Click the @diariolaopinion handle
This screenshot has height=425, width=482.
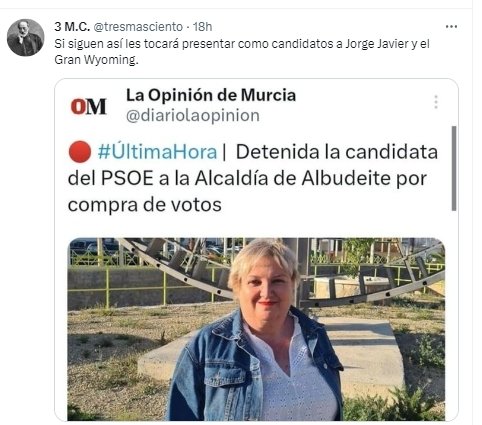tap(193, 115)
